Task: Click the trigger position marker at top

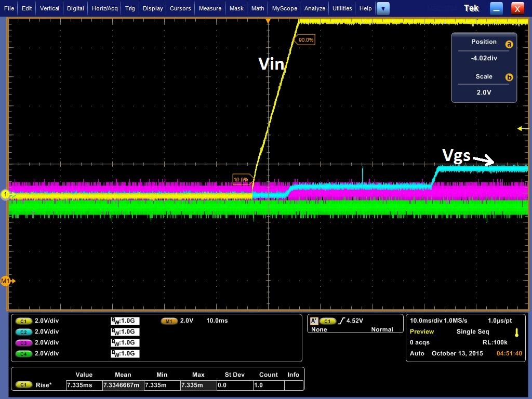Action: pos(268,21)
